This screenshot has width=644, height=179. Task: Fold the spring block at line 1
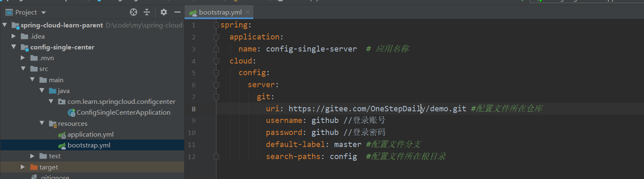point(216,25)
